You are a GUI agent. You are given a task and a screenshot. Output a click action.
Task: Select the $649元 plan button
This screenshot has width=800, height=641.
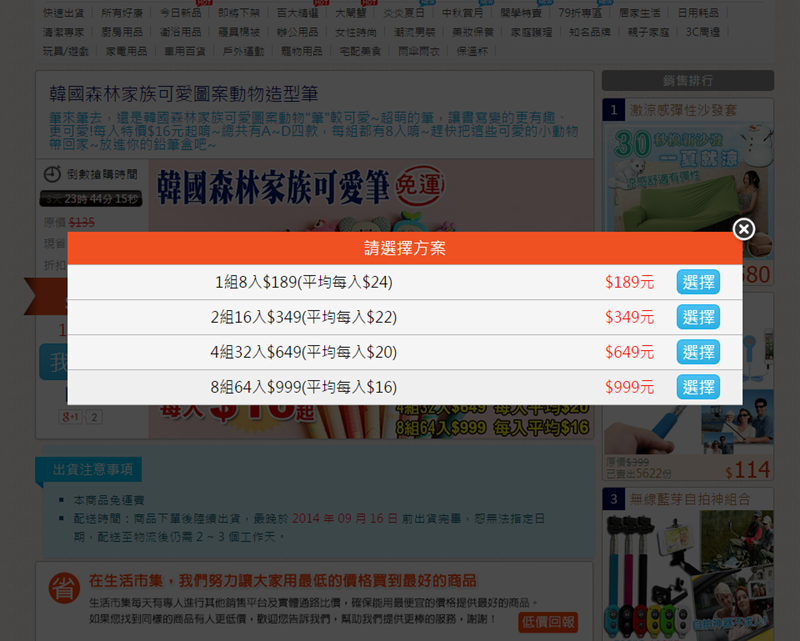698,352
